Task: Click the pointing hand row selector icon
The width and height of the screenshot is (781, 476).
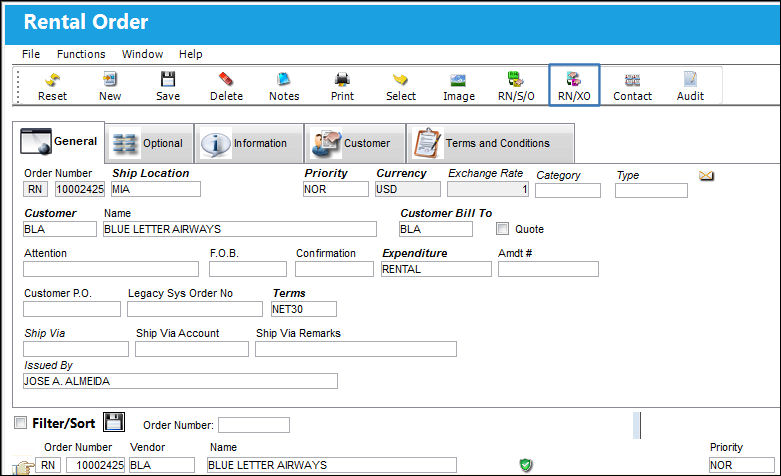Action: click(23, 467)
